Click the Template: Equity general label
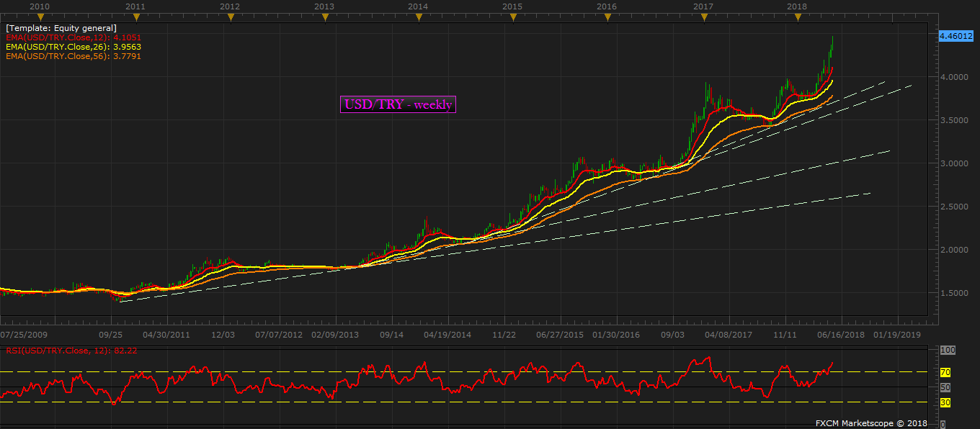 [x=61, y=27]
